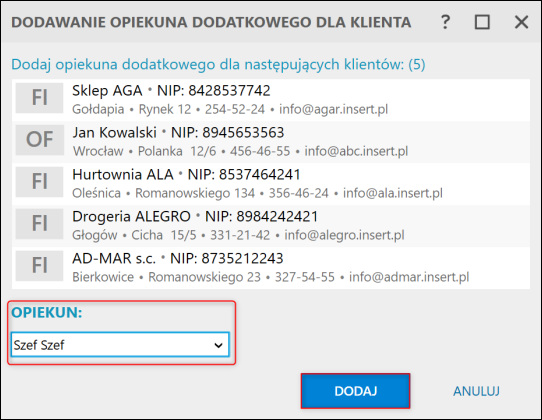The height and width of the screenshot is (420, 542).
Task: Select the Drogeria ALEGRO client name
Action: (131, 217)
